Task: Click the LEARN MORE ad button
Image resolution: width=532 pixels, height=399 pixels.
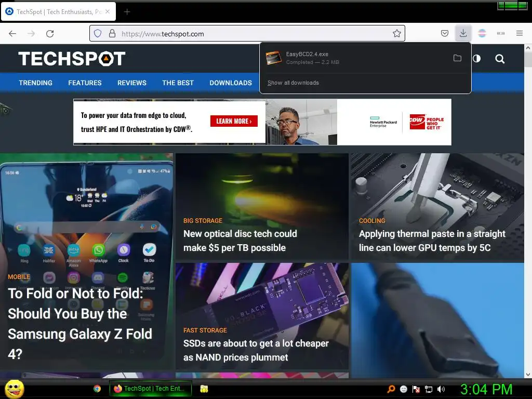Action: point(234,121)
